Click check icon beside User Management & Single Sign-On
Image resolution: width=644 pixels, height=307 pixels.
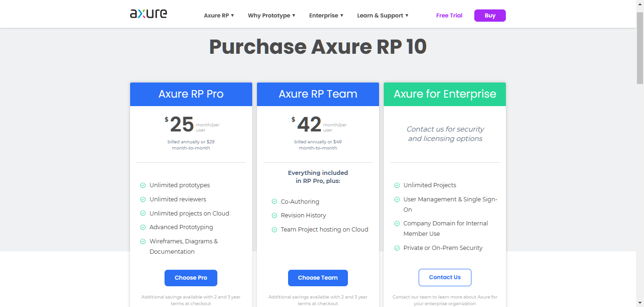tap(397, 199)
